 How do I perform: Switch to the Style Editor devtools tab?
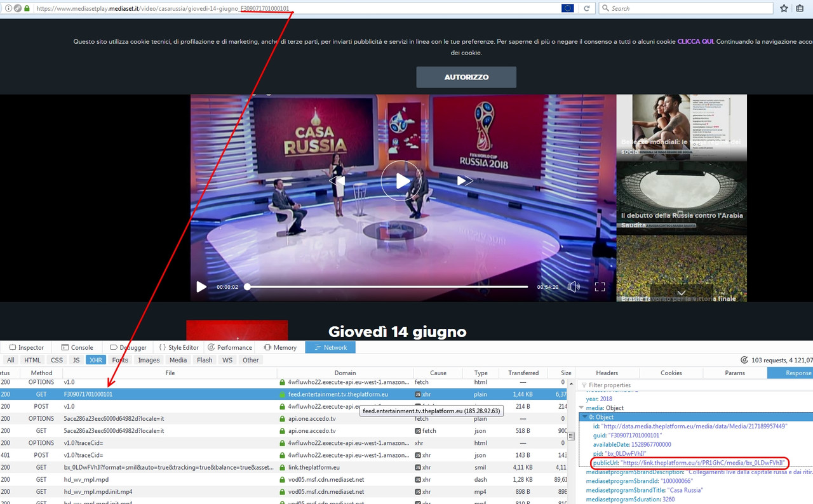point(178,347)
